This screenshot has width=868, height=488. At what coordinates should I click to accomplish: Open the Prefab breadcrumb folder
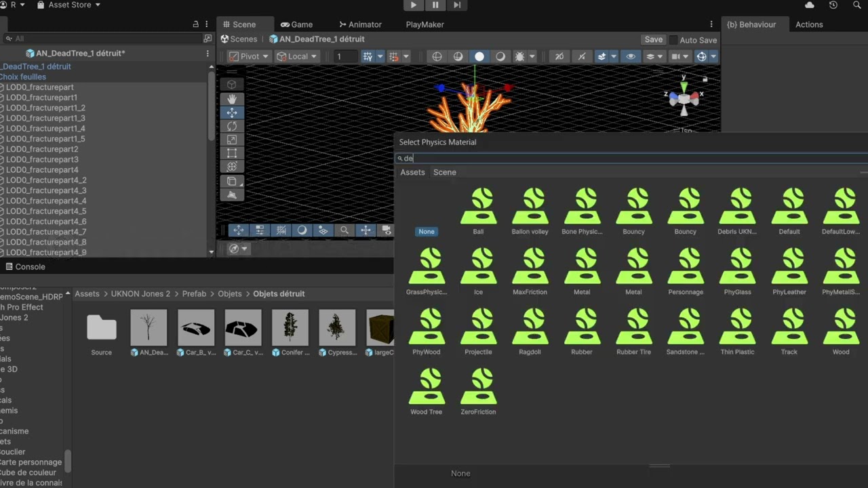(x=194, y=293)
